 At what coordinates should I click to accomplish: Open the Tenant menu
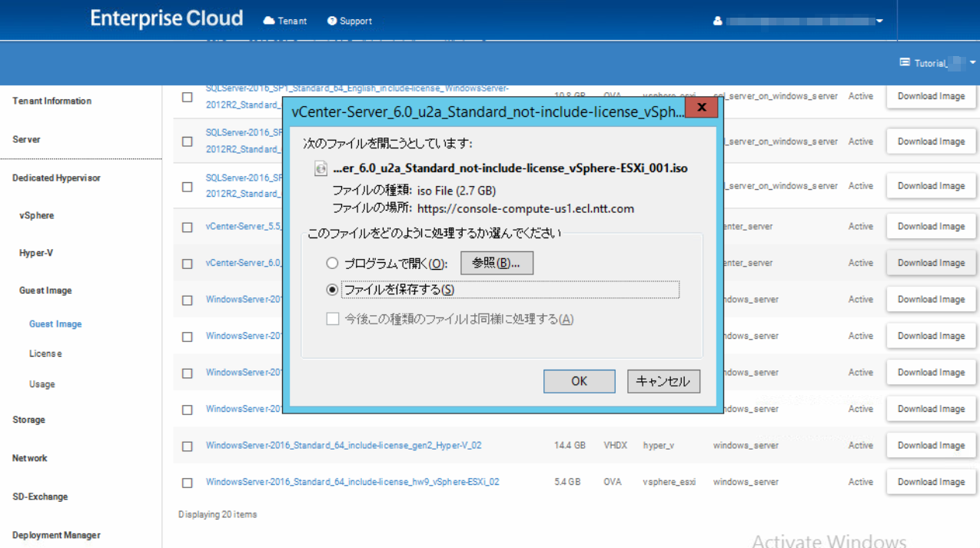coord(285,21)
